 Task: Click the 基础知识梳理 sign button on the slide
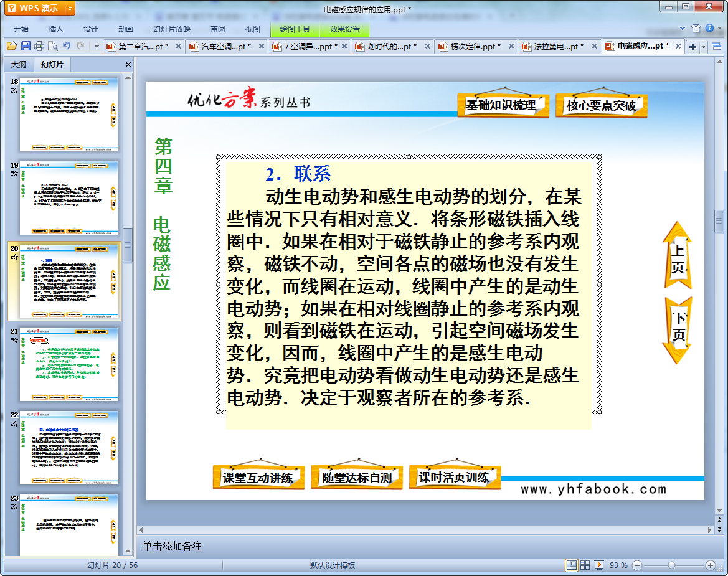coord(503,105)
